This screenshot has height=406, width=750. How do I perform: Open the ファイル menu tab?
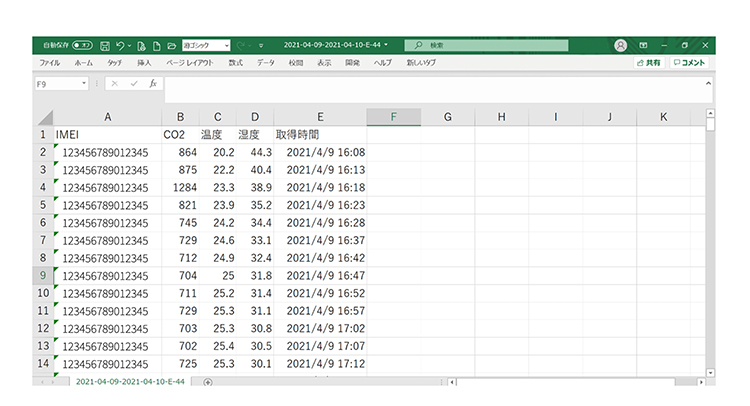pos(50,63)
